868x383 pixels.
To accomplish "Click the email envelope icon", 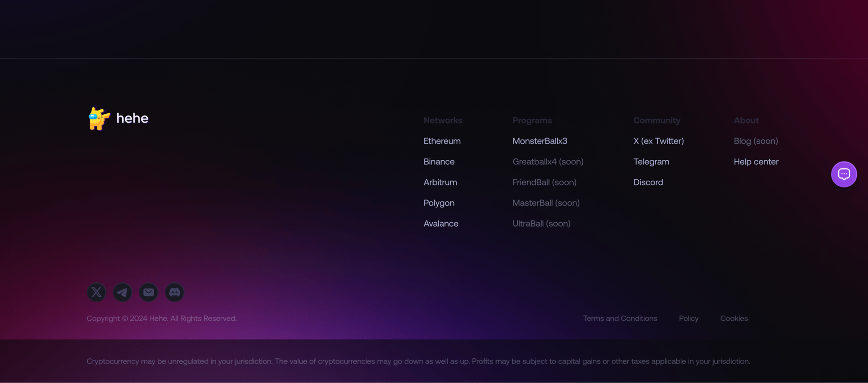I will (149, 292).
